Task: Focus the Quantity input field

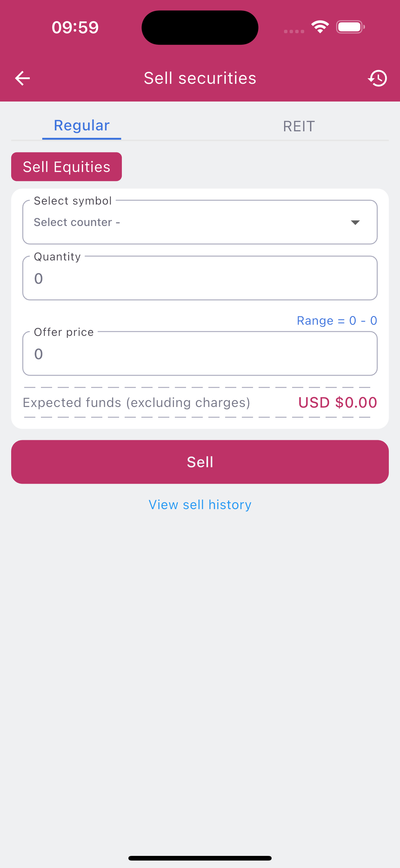Action: (200, 278)
